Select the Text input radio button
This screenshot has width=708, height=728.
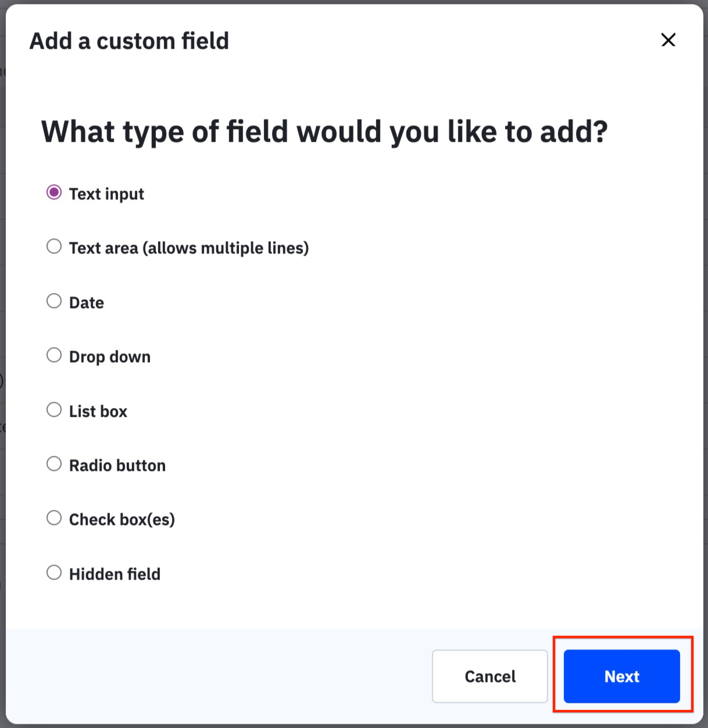tap(54, 191)
